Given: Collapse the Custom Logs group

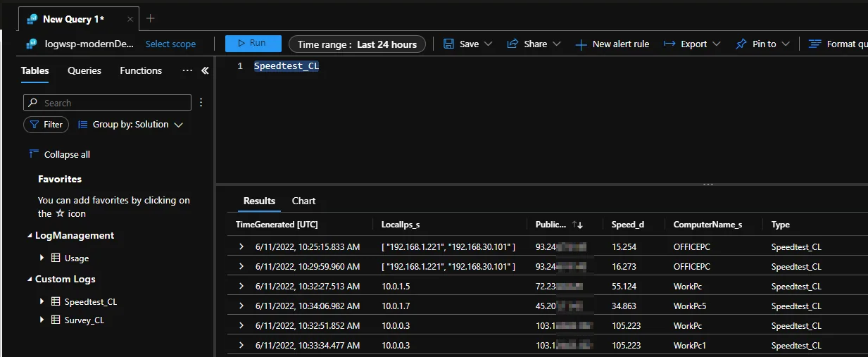Looking at the screenshot, I should (30, 280).
